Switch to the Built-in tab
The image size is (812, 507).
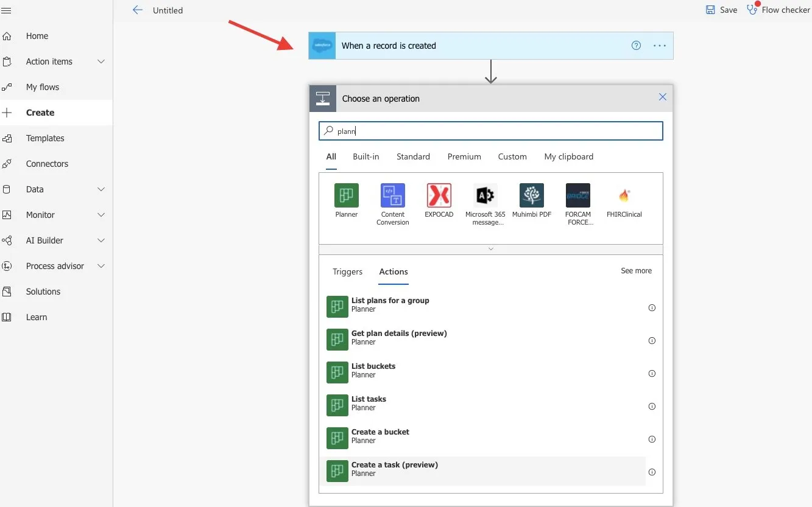pos(366,156)
